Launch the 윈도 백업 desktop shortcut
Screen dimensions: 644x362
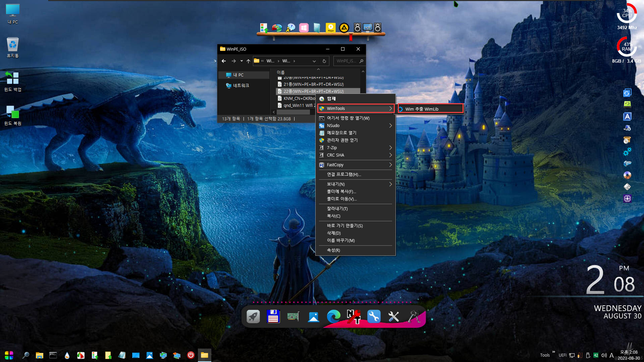13,81
